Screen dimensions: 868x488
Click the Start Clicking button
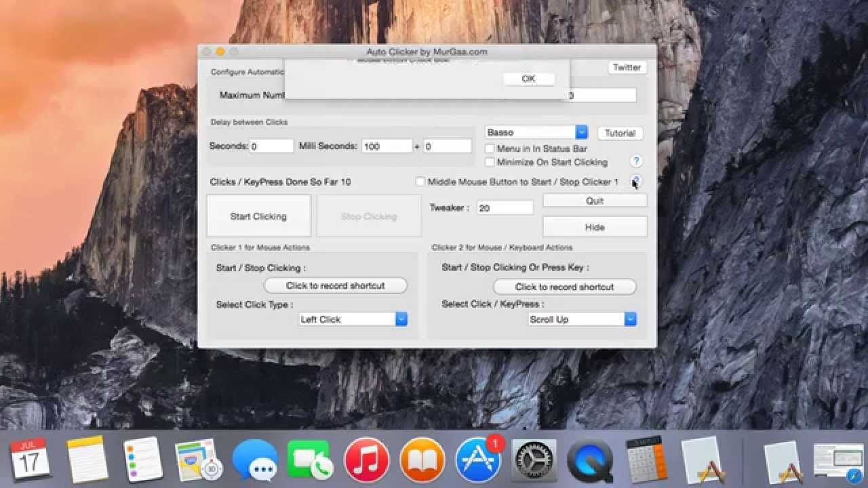coord(258,216)
